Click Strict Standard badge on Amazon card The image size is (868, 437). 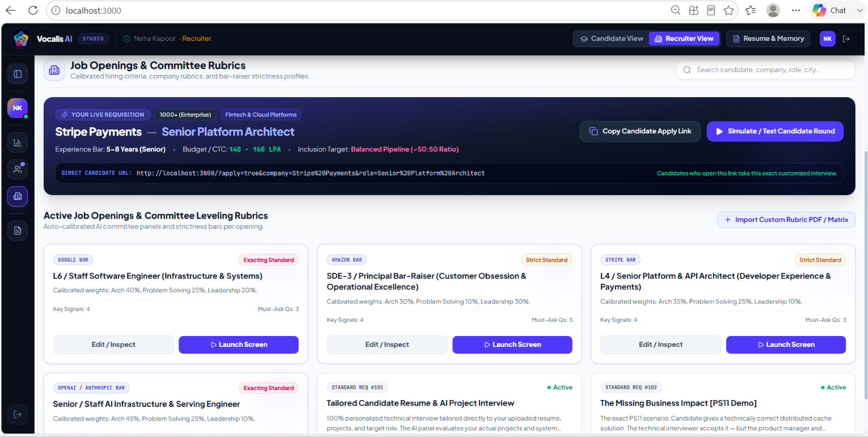pos(546,260)
